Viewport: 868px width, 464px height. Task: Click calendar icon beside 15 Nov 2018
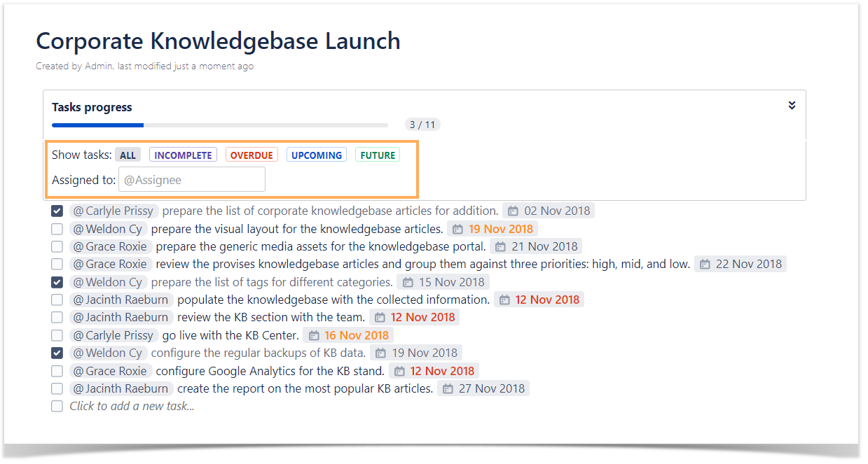pos(408,282)
